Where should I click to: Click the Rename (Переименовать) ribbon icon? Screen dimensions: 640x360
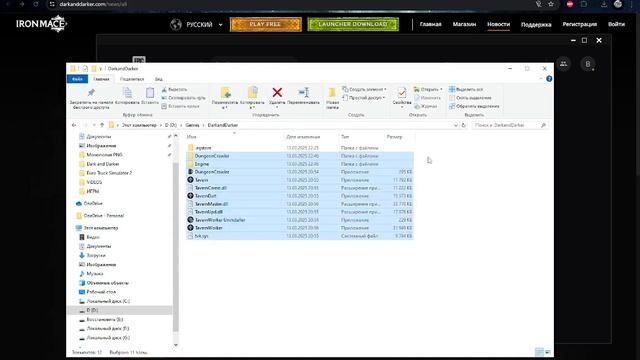point(304,93)
